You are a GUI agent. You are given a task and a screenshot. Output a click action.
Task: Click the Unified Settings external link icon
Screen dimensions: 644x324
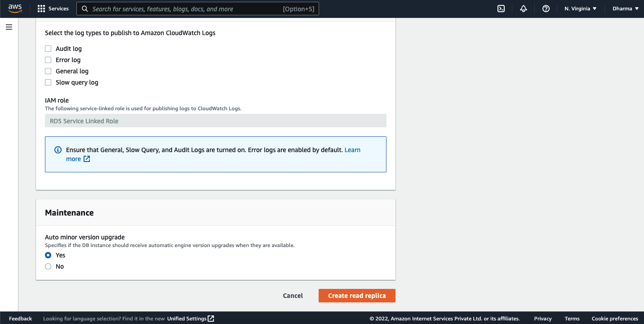tap(211, 319)
